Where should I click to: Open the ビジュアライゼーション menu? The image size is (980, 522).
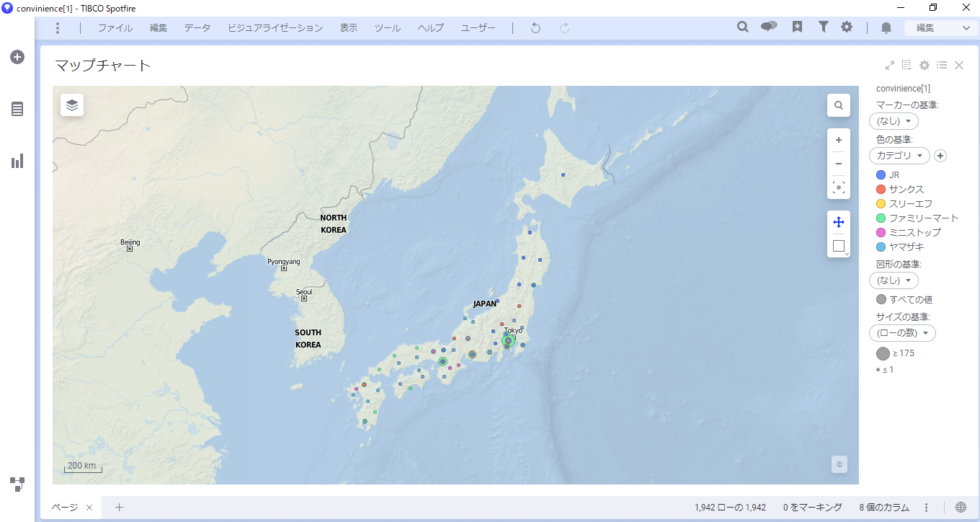275,28
